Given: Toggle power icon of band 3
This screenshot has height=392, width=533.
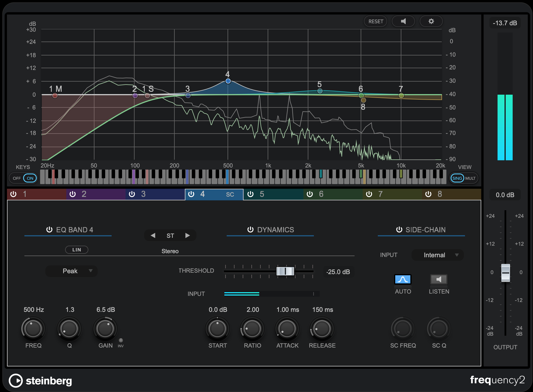Looking at the screenshot, I should pos(132,194).
